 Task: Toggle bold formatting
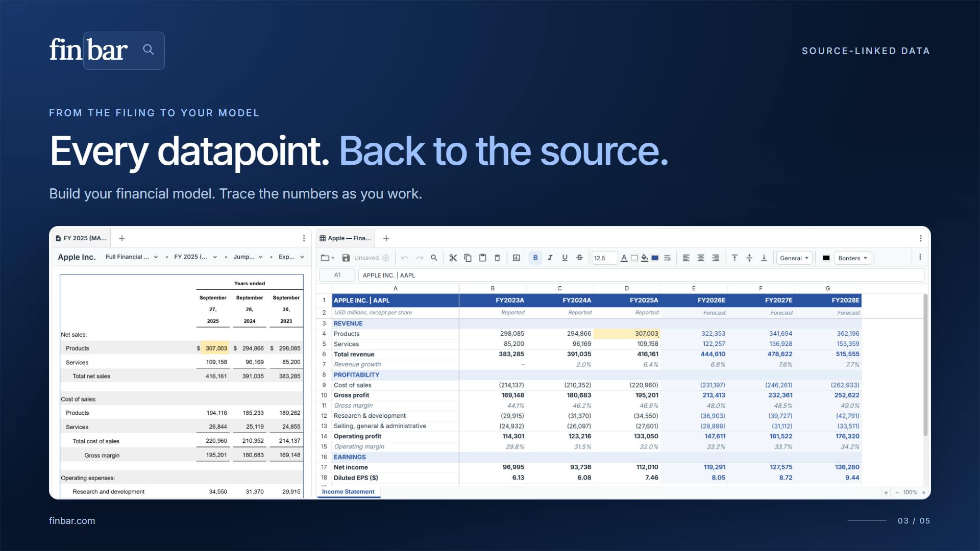[535, 258]
